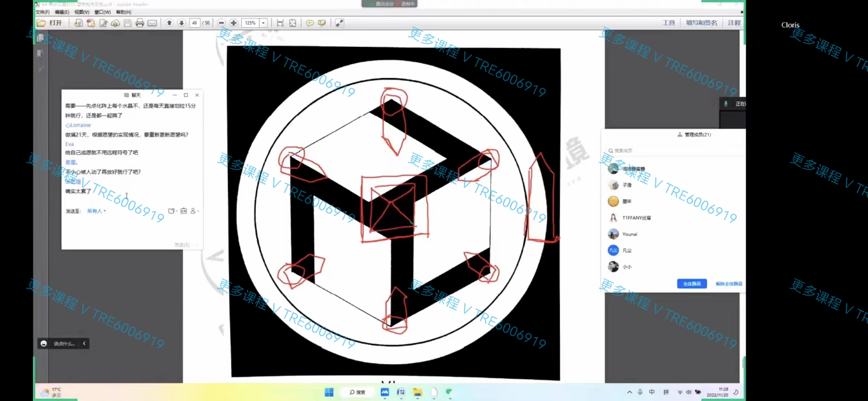Image resolution: width=868 pixels, height=401 pixels.
Task: Expand the system tray hidden icons chevron
Action: [630, 392]
